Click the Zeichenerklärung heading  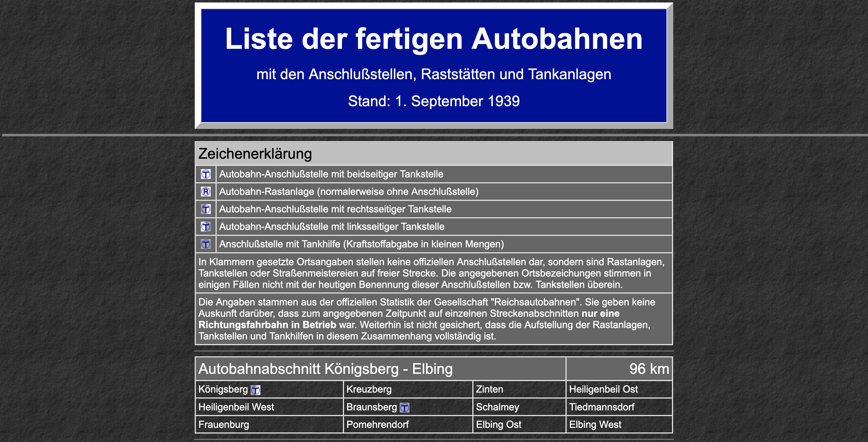tap(255, 154)
